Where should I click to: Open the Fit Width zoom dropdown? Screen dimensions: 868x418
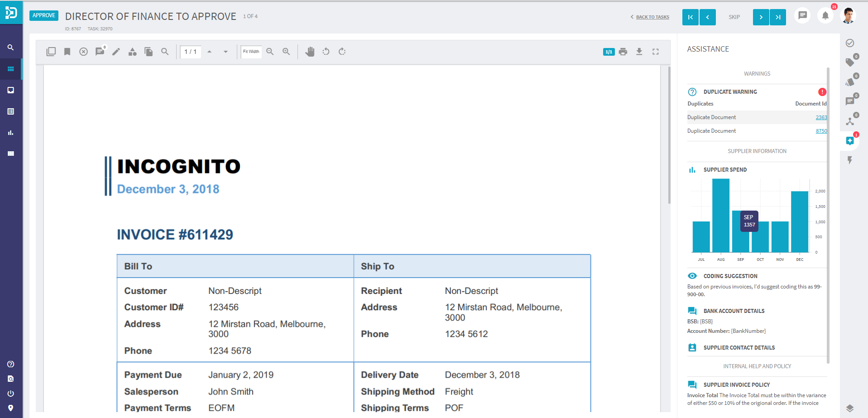(x=251, y=52)
